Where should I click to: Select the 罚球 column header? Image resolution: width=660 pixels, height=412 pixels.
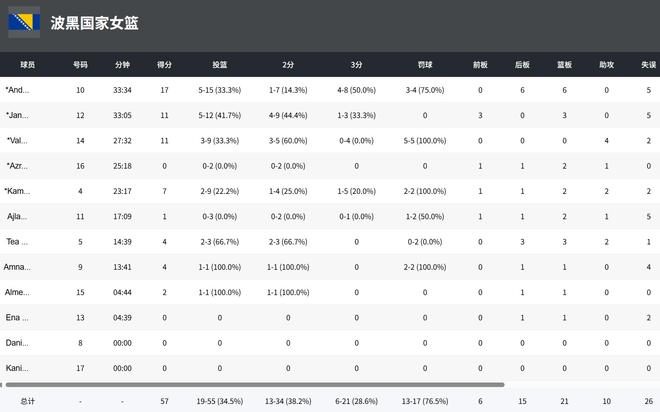tap(425, 65)
